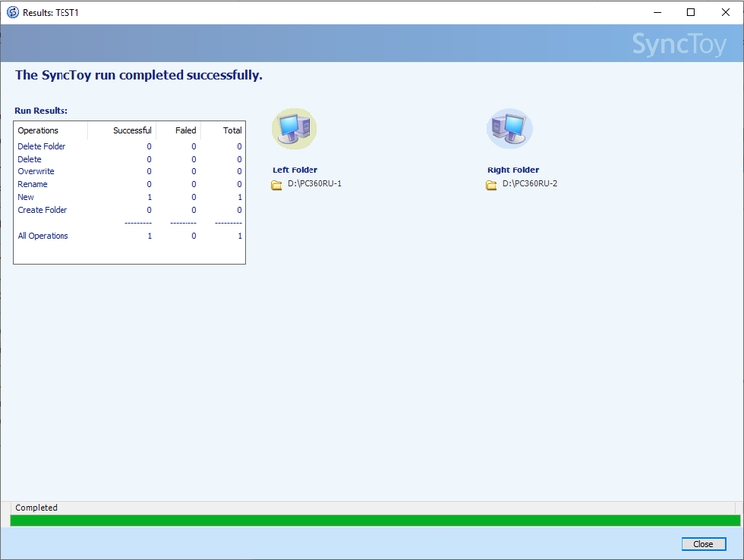
Task: Select the Delete row label
Action: click(30, 159)
